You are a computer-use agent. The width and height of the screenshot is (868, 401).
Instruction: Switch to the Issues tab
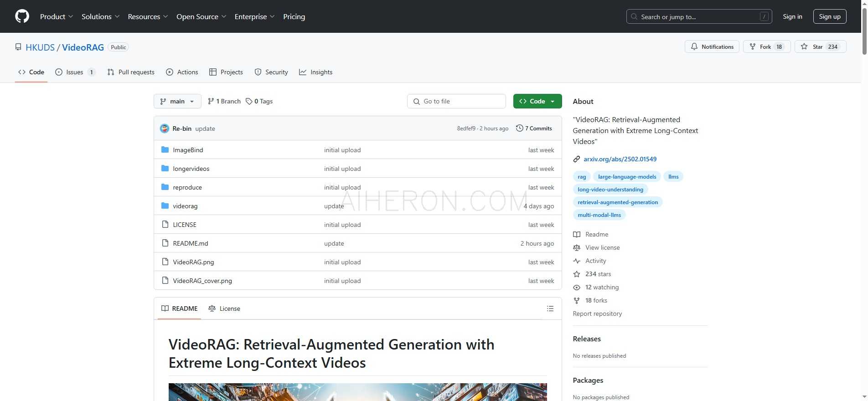click(x=75, y=72)
